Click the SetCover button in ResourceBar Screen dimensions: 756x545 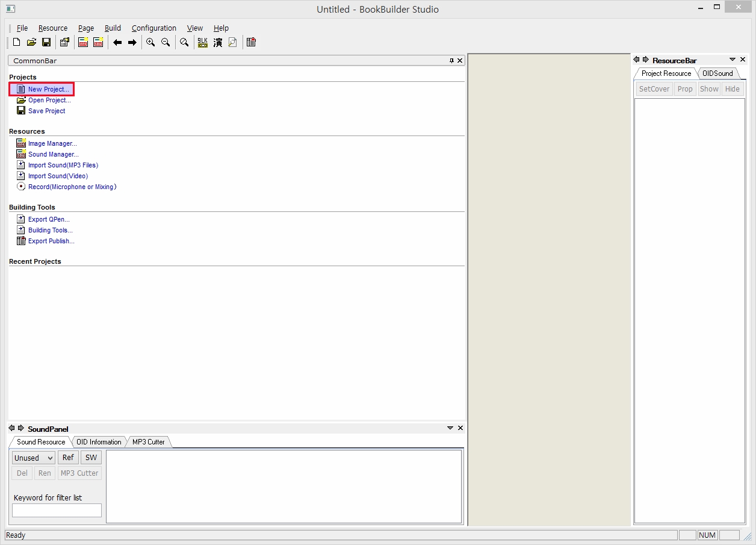[654, 89]
